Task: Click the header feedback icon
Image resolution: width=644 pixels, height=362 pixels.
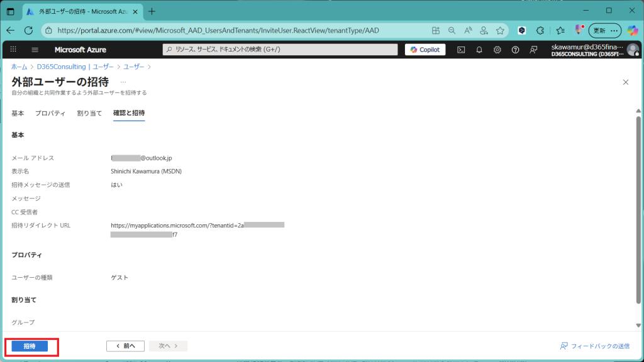Action: (x=534, y=50)
